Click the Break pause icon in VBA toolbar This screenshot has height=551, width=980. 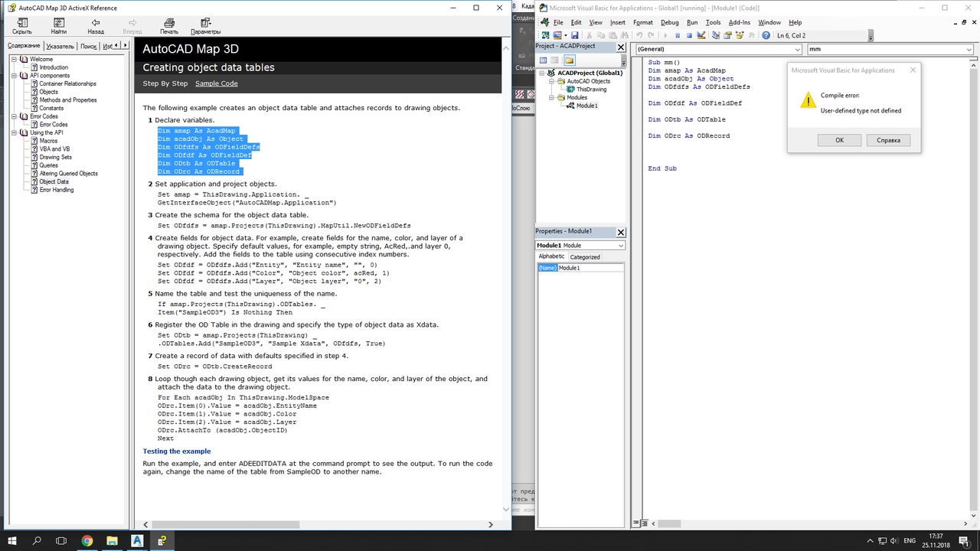pos(678,35)
